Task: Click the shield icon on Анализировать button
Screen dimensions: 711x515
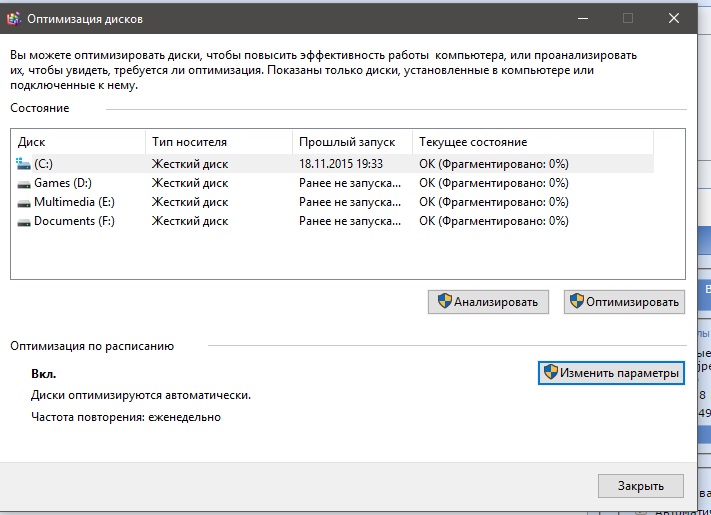Action: click(443, 301)
